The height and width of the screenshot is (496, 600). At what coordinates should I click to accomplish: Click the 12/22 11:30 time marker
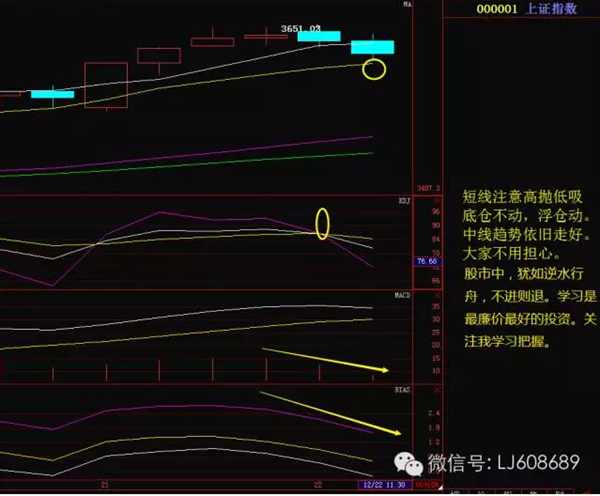pyautogui.click(x=385, y=485)
